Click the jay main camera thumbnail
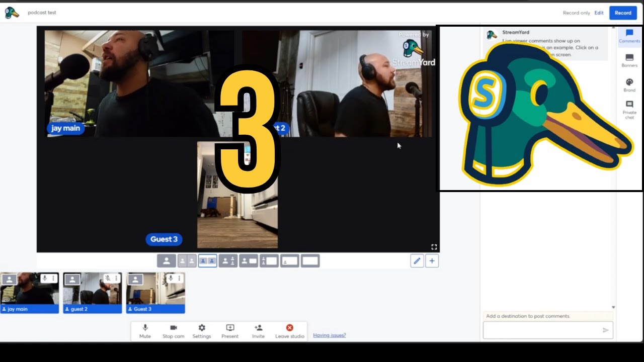644x362 pixels. 29,293
